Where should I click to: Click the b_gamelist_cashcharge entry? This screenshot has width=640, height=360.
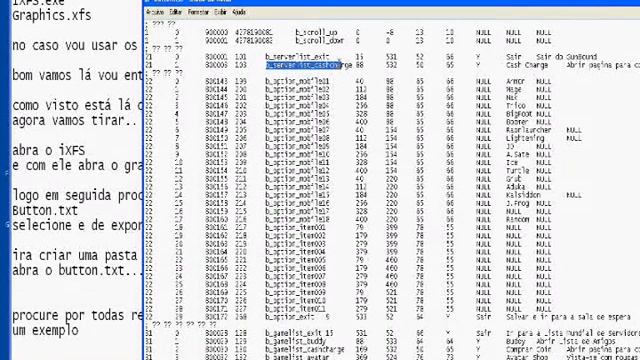305,349
